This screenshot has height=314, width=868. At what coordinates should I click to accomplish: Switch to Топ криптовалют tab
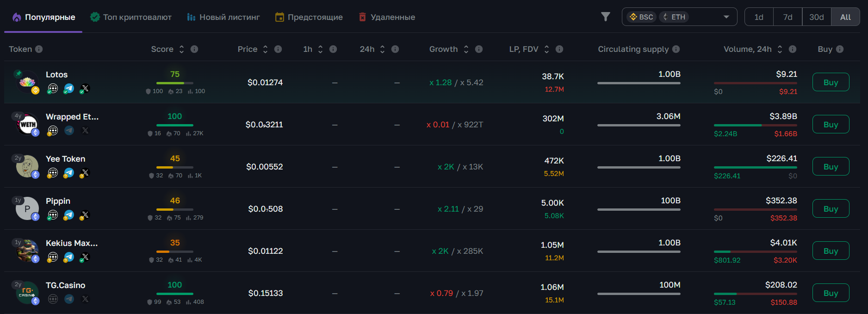pos(131,17)
